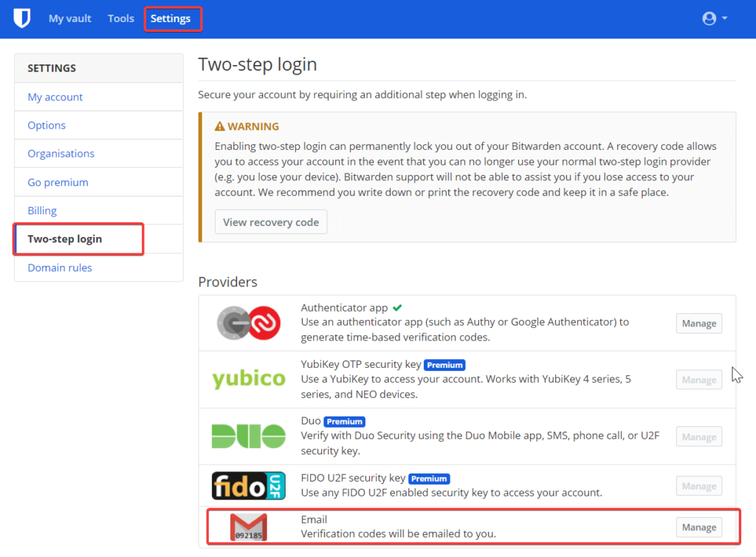Click View recovery code button
Viewport: 756px width, 557px height.
tap(271, 222)
